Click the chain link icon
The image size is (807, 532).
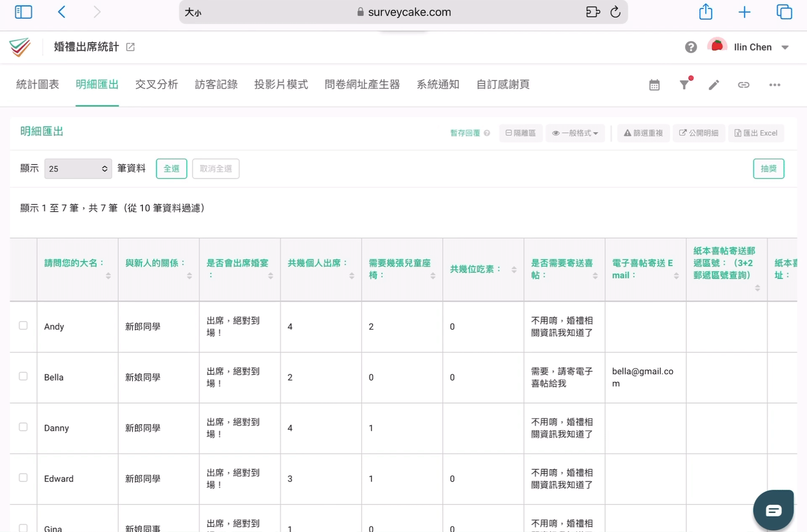[x=743, y=85]
